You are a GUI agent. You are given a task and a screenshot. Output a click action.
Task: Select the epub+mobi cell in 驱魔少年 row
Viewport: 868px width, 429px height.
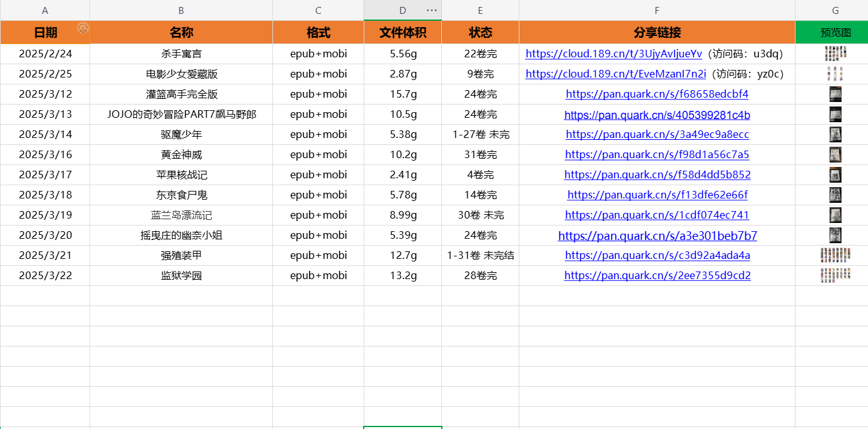[x=318, y=135]
